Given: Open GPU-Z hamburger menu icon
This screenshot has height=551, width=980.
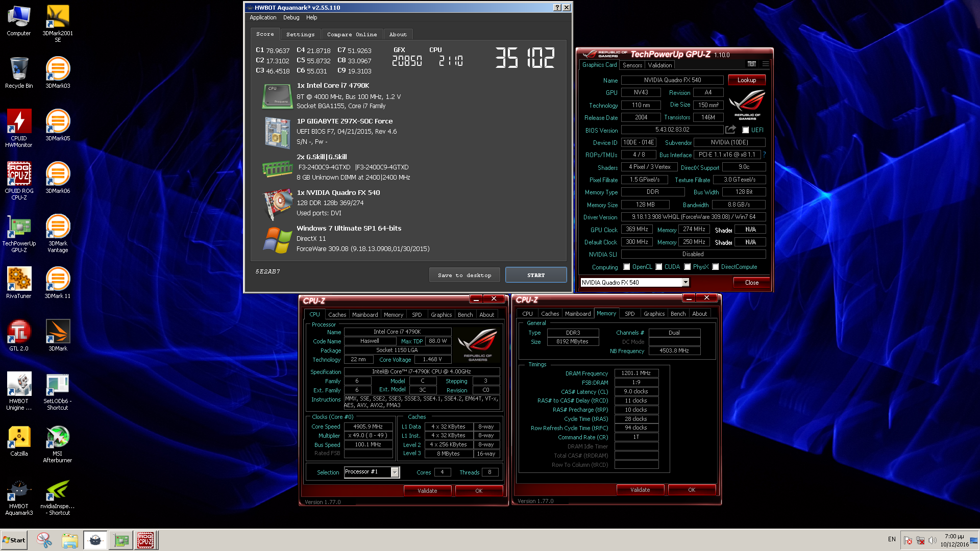Looking at the screenshot, I should pos(765,64).
